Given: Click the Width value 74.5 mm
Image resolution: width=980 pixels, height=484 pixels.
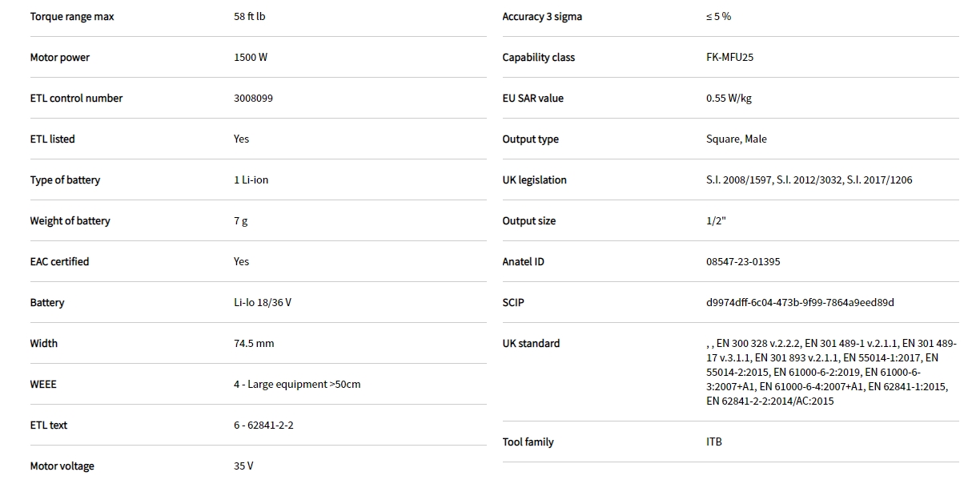Looking at the screenshot, I should point(254,344).
